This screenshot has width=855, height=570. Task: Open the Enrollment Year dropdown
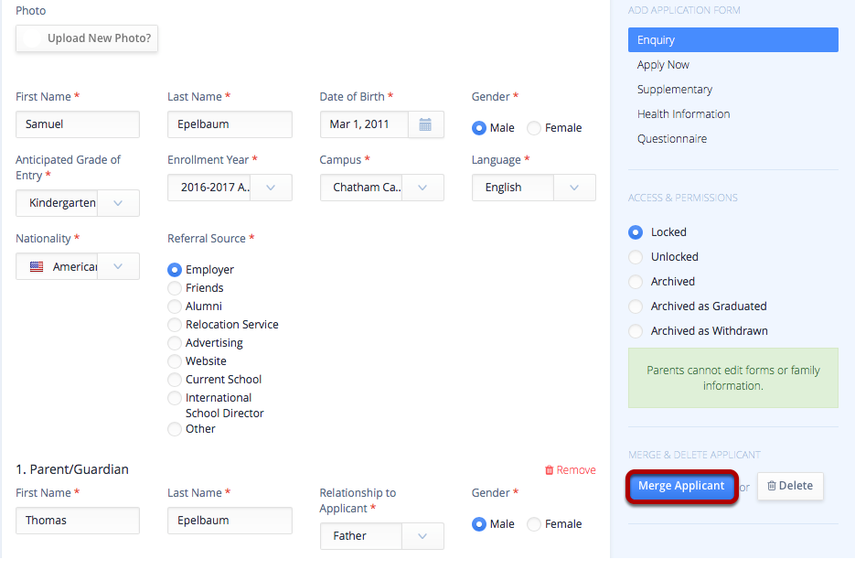click(x=271, y=187)
